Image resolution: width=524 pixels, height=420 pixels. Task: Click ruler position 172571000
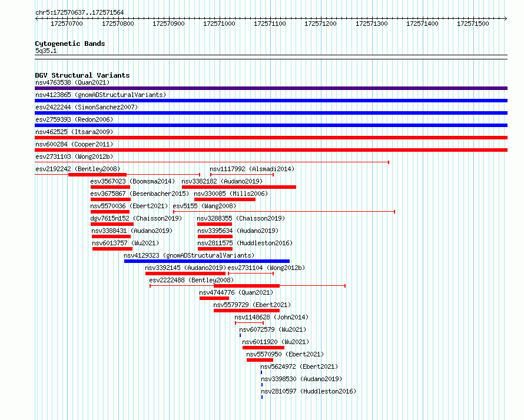(219, 24)
